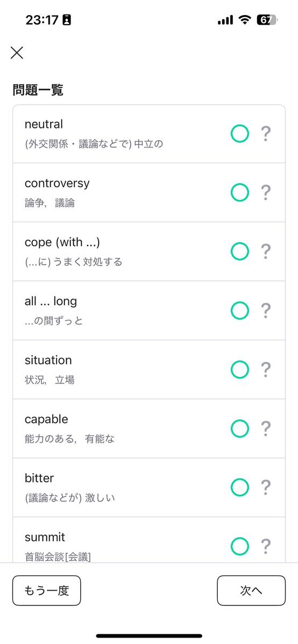
Task: Tap the もう一度 button
Action: coord(46,591)
